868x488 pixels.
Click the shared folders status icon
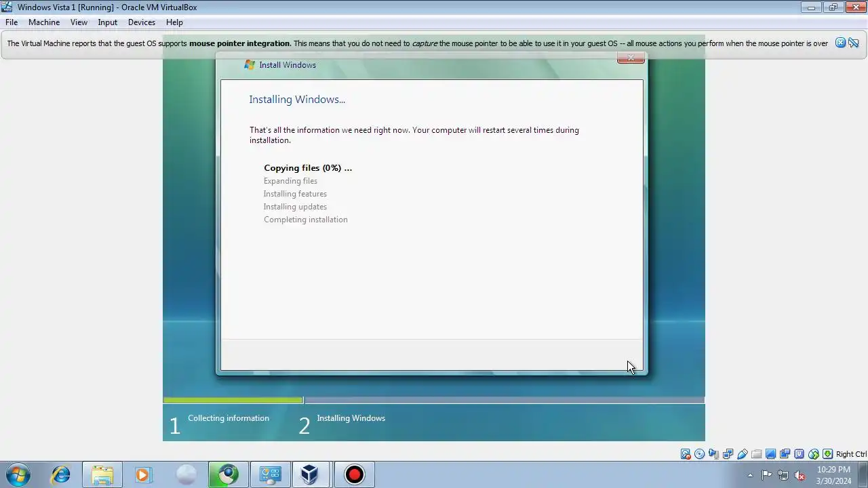756,454
